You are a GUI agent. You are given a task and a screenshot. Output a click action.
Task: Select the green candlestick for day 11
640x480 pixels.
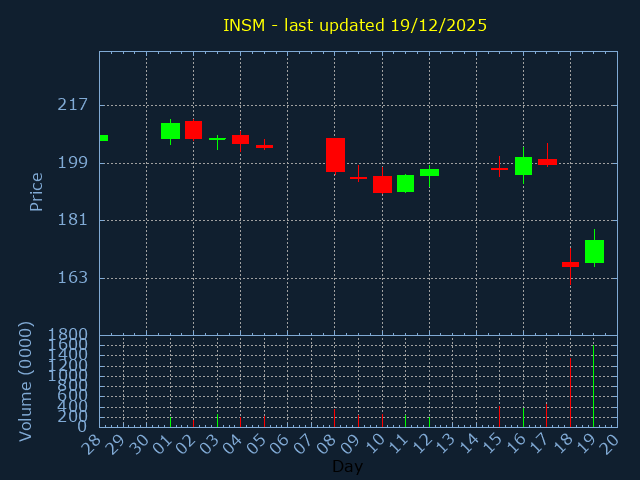[405, 183]
